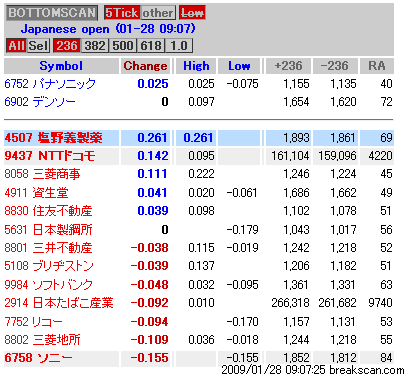
Task: Open symbol 6902 デンソー
Action: 40,102
